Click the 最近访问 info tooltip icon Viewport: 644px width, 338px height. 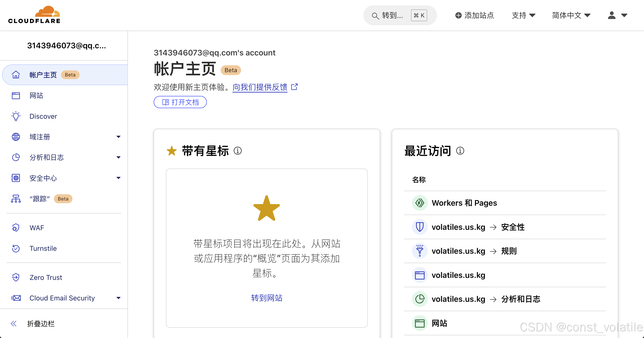click(x=460, y=151)
